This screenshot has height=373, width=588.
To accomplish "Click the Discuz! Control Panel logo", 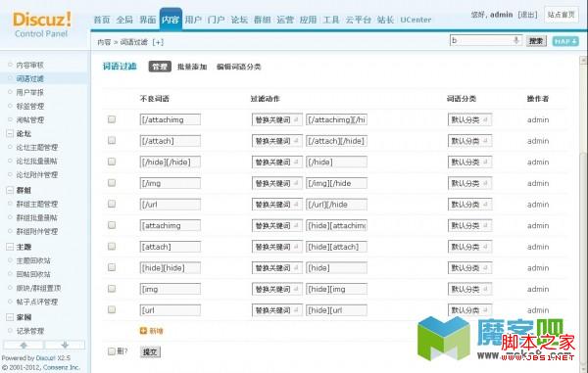I will coord(41,24).
